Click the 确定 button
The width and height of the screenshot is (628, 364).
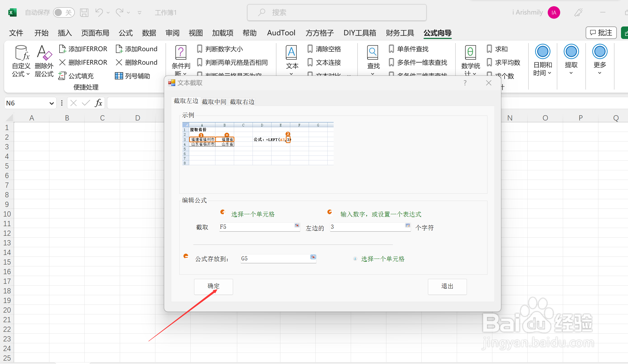coord(213,286)
